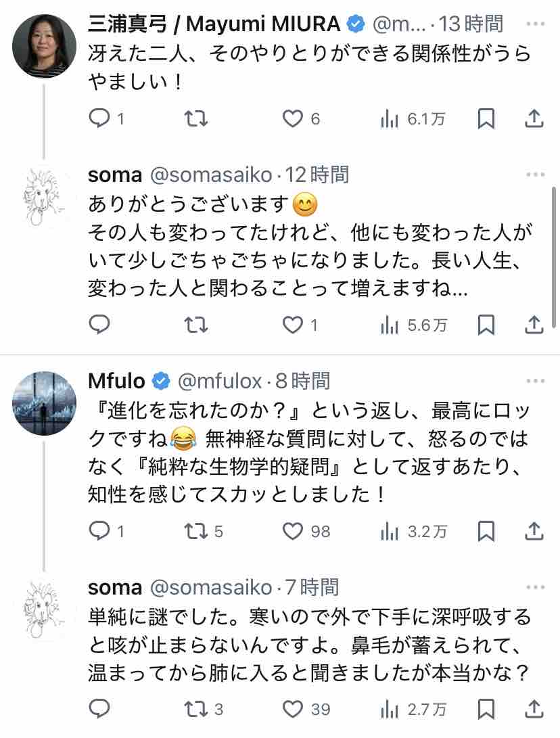Reply to Mfulo's tweet
Viewport: 560px width, 738px height.
coord(99,532)
